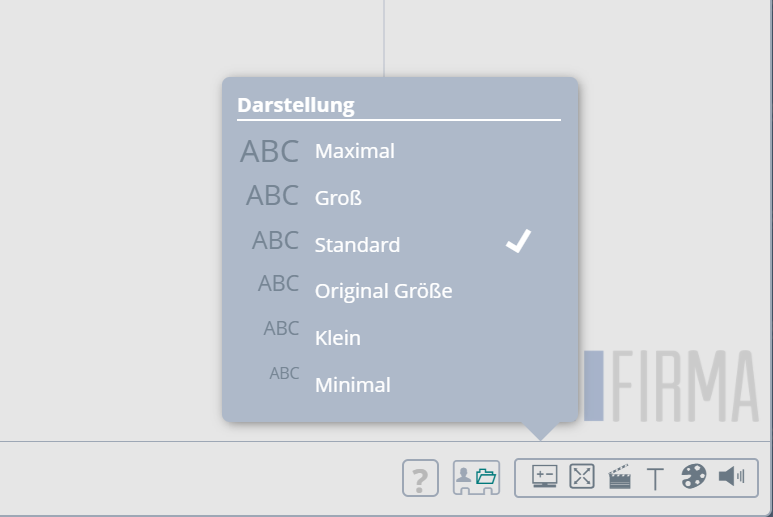773x517 pixels.
Task: Select the Maximal display size
Action: (354, 151)
